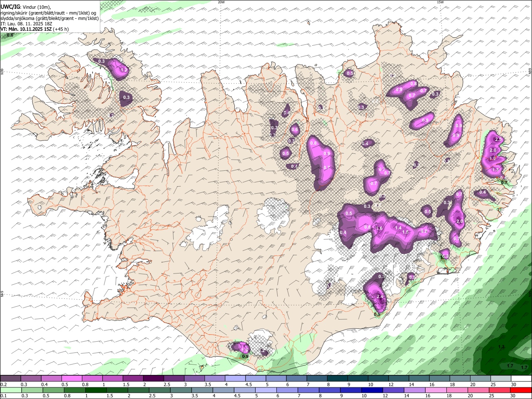532x399 pixels.
Task: Click the 'IT: Lau. 08. 11. 2025 18Z' line
Action: pos(26,24)
